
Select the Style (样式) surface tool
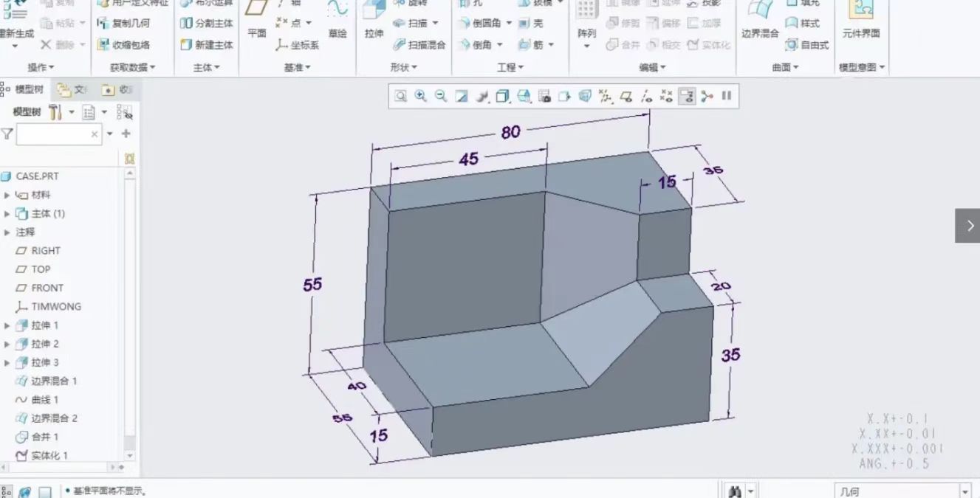pos(802,23)
